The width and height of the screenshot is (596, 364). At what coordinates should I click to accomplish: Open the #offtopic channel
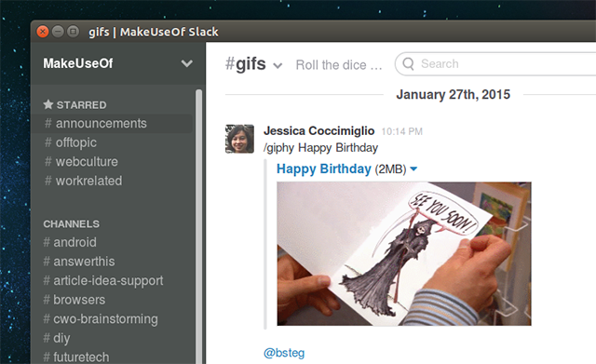click(x=71, y=142)
